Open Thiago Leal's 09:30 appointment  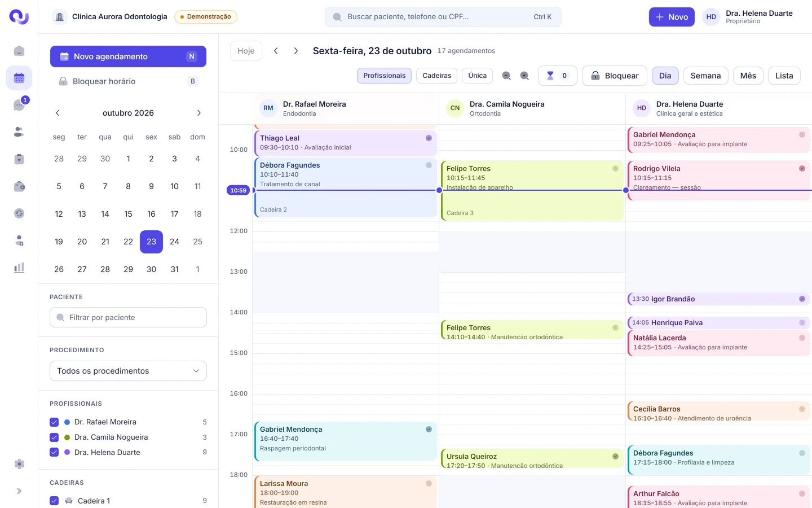click(x=346, y=143)
